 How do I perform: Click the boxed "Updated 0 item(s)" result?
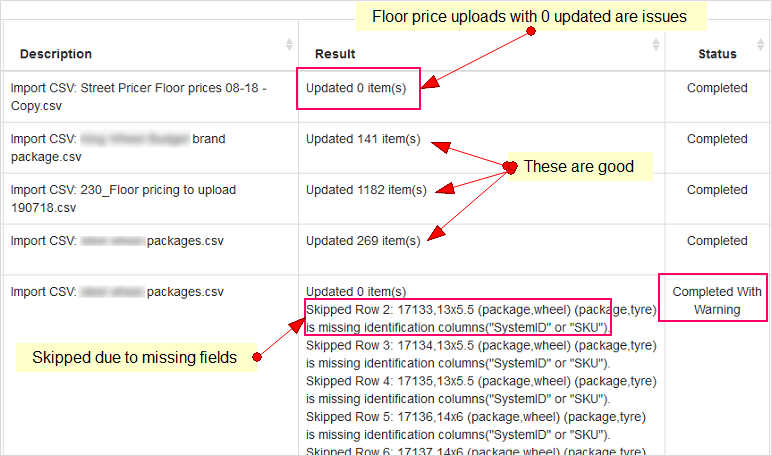(x=357, y=89)
